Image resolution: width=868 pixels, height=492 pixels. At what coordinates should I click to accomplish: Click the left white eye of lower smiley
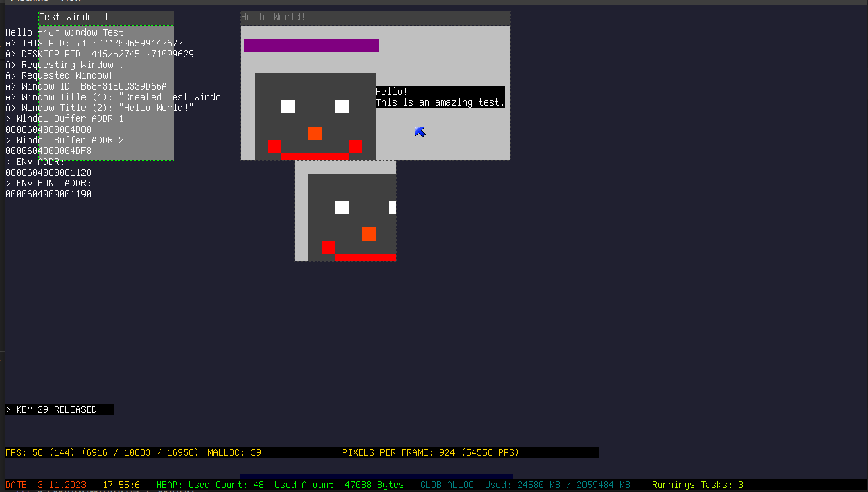[x=342, y=207]
